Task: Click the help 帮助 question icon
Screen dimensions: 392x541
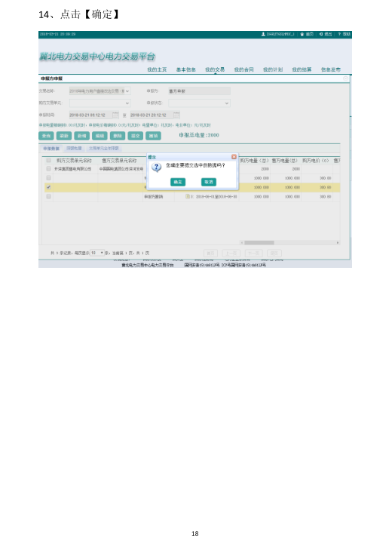Action: pos(339,34)
